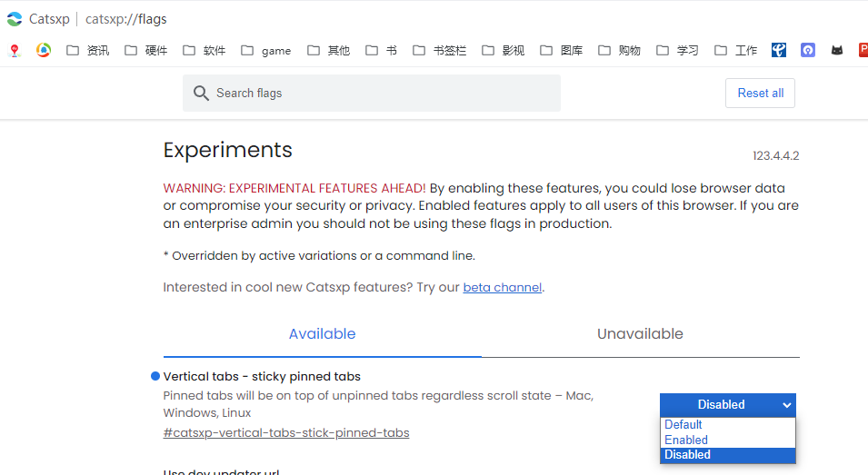Open the game bookmark folder

tap(265, 51)
